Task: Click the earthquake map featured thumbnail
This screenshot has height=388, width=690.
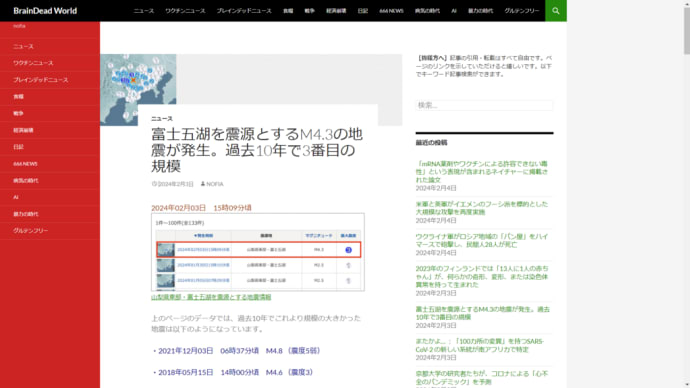Action: point(138,79)
